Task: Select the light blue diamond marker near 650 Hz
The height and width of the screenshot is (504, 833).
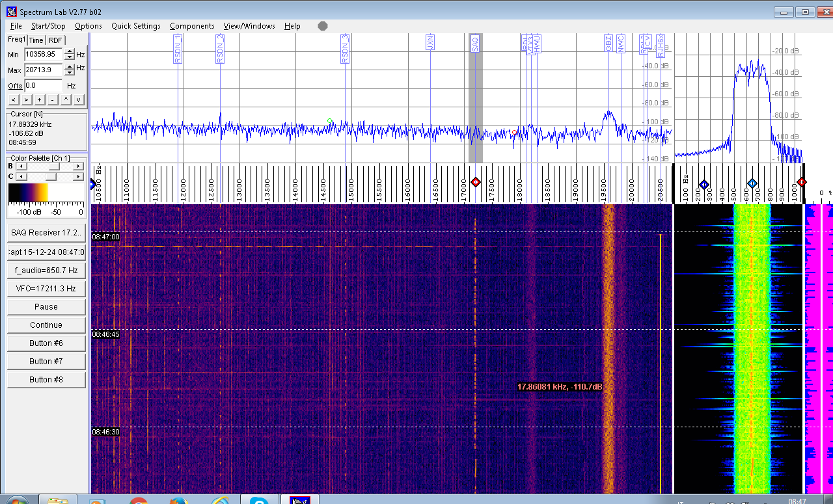Action: click(x=752, y=184)
